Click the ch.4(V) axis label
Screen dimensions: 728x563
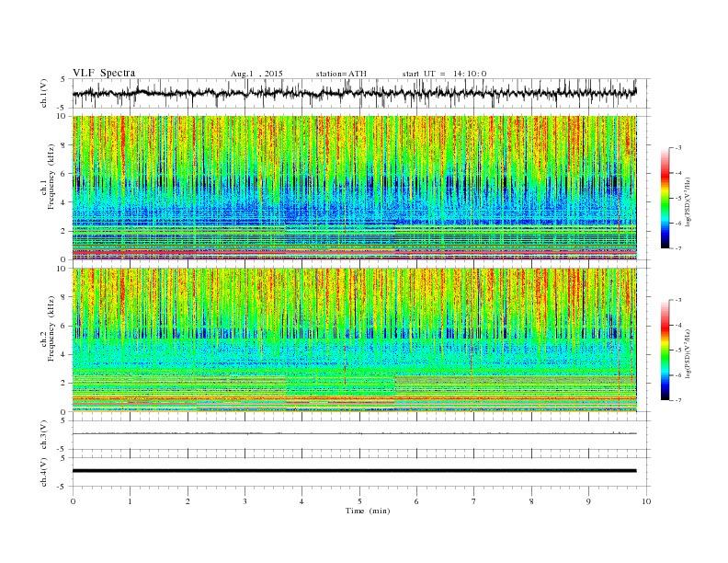pos(44,472)
